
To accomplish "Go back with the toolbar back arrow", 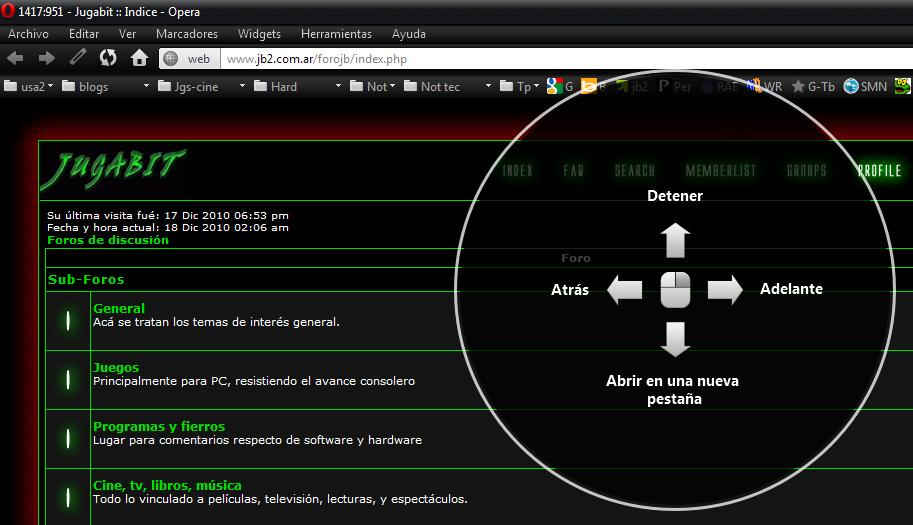I will [x=15, y=58].
